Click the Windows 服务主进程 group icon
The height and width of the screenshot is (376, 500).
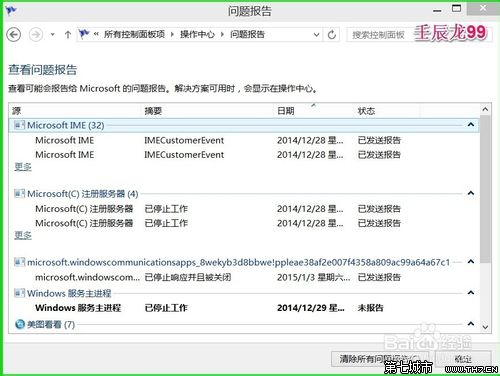coord(19,293)
